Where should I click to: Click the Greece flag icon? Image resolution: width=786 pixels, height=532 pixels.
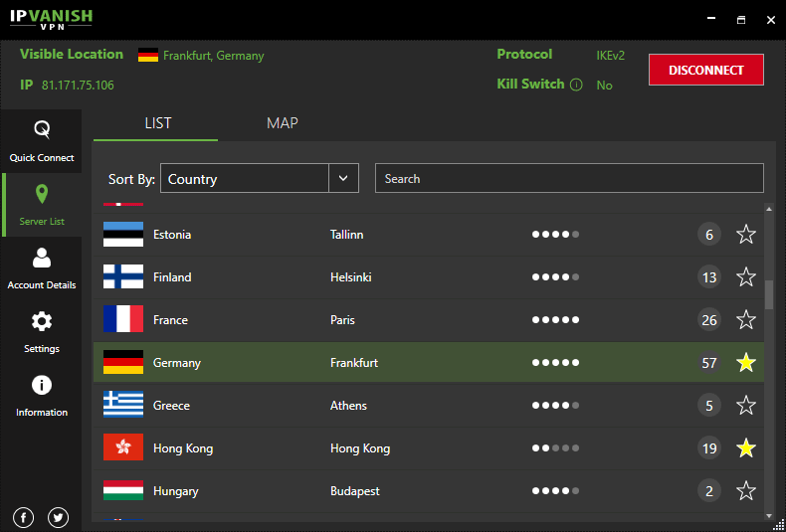click(x=123, y=405)
